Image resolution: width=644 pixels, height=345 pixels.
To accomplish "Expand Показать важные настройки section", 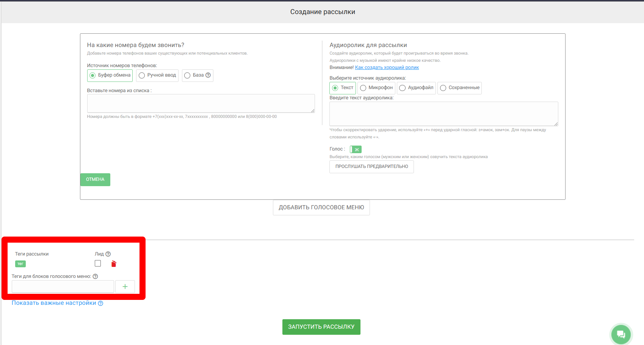I will click(54, 303).
